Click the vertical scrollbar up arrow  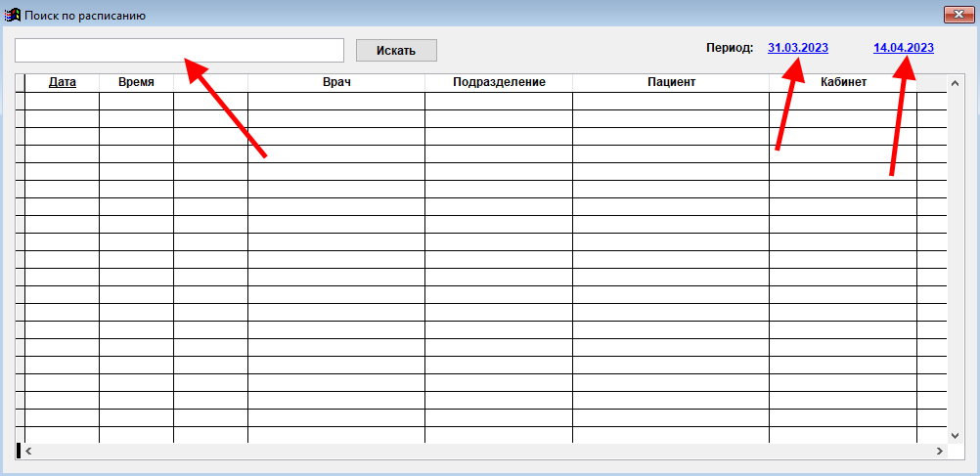(x=956, y=81)
